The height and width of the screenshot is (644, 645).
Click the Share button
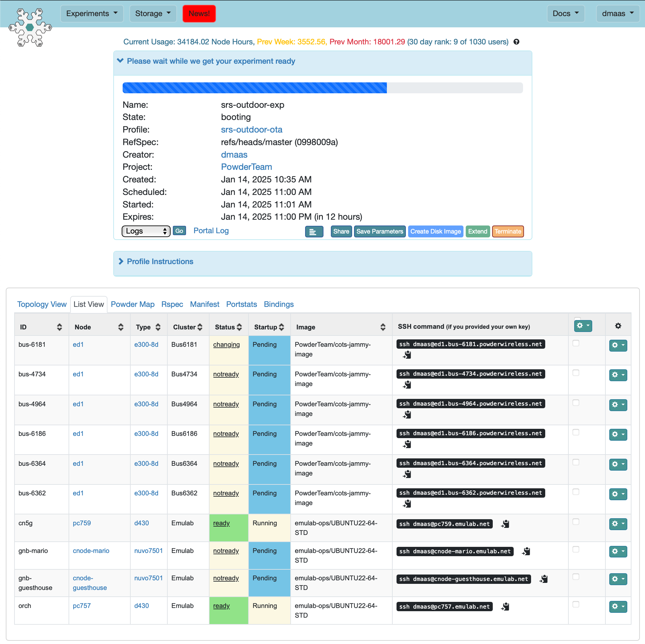[x=341, y=232]
